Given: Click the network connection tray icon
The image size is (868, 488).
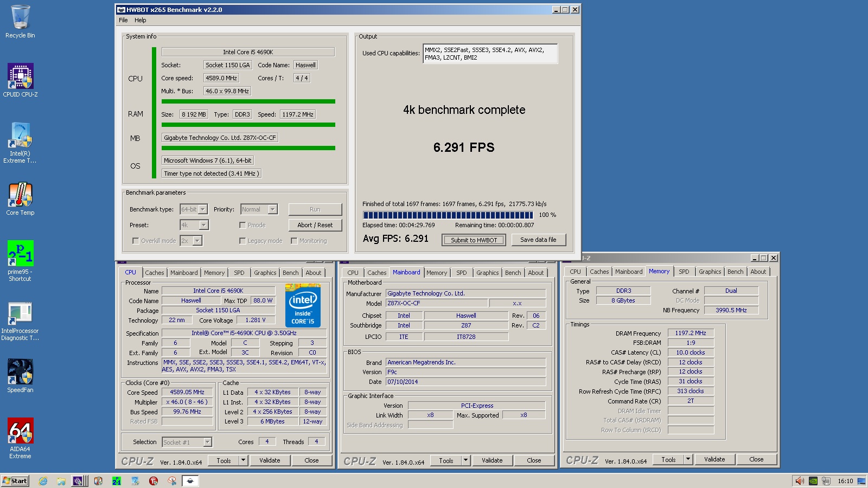Looking at the screenshot, I should point(826,481).
